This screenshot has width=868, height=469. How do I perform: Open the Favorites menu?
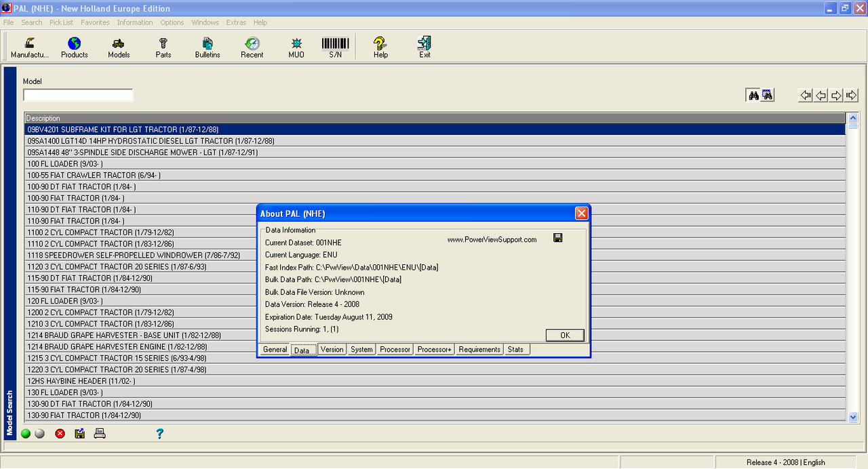[x=95, y=22]
